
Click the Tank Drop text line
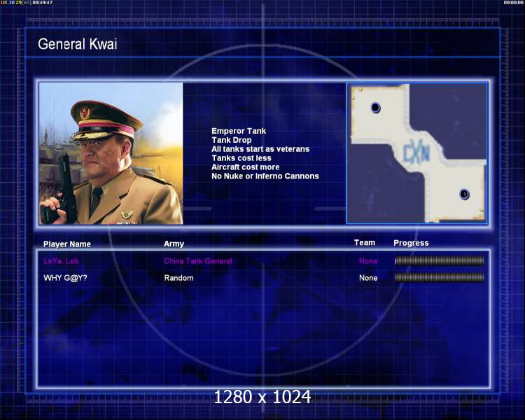[232, 140]
